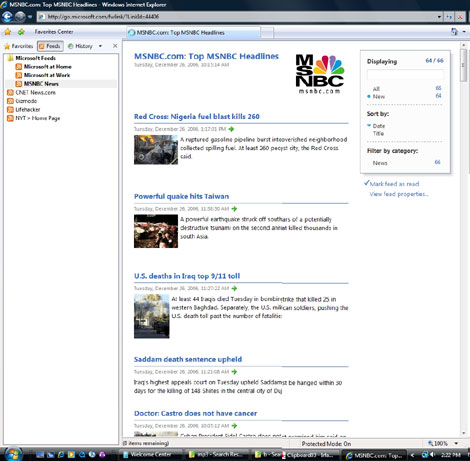Click the Refresh page icon
The width and height of the screenshot is (470, 461).
point(449,17)
